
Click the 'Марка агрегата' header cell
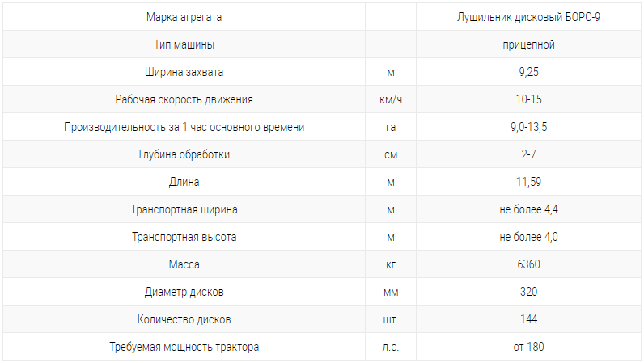[184, 17]
